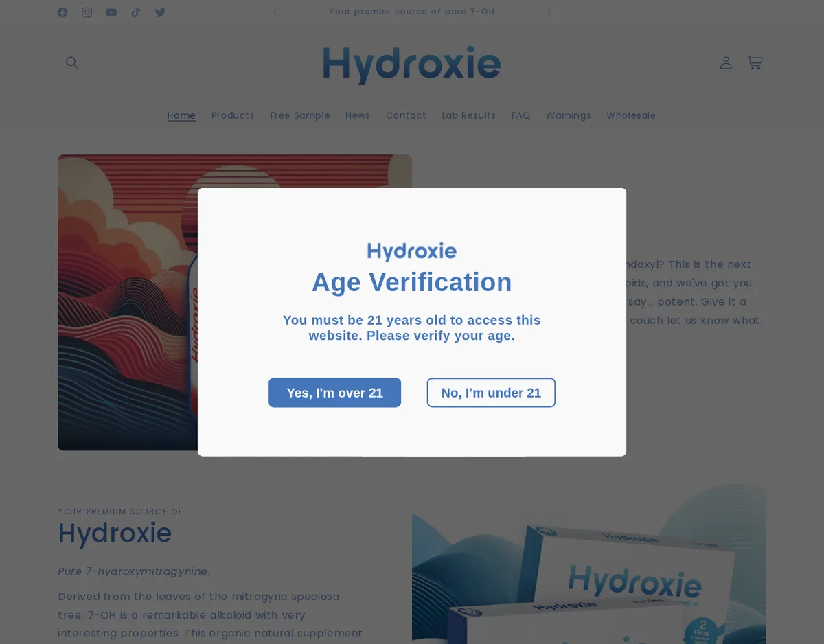Open the YouTube social link

click(x=111, y=12)
